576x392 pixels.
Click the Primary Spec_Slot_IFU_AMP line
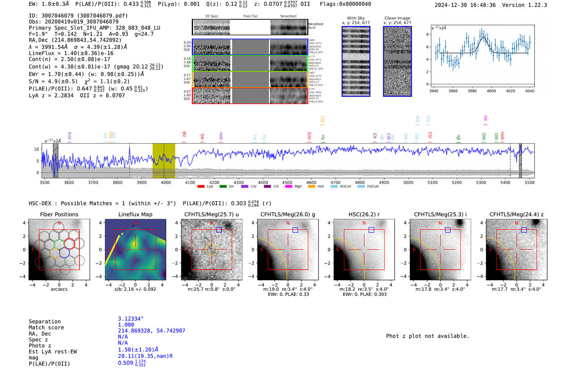[x=95, y=28]
